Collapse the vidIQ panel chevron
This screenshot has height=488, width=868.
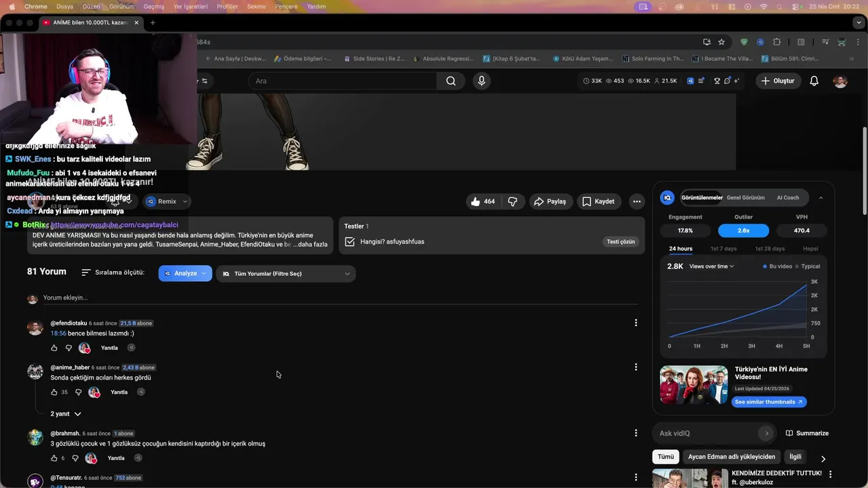pyautogui.click(x=821, y=198)
